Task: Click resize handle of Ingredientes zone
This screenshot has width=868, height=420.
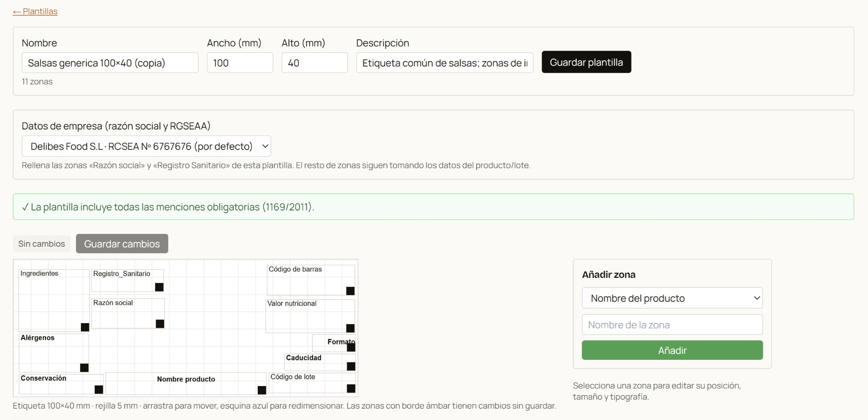Action: (85, 327)
